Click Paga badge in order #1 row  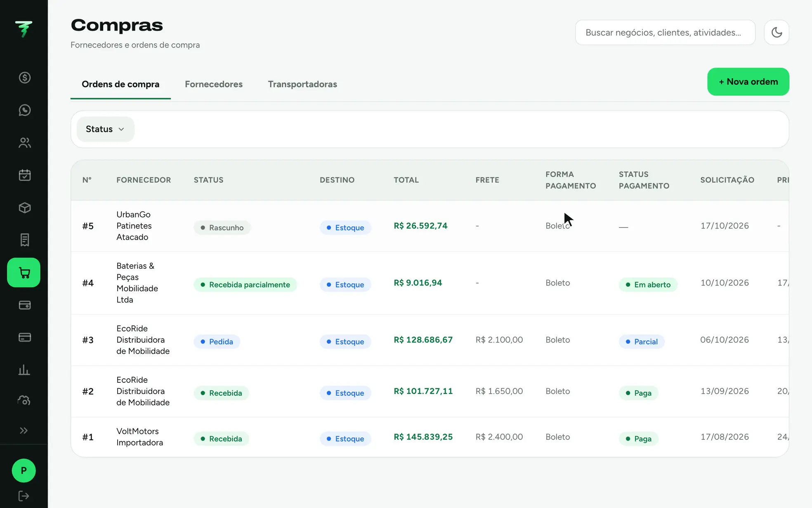(638, 439)
